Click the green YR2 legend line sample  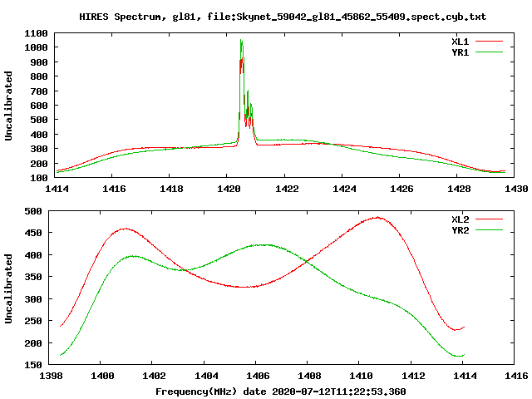pyautogui.click(x=489, y=230)
